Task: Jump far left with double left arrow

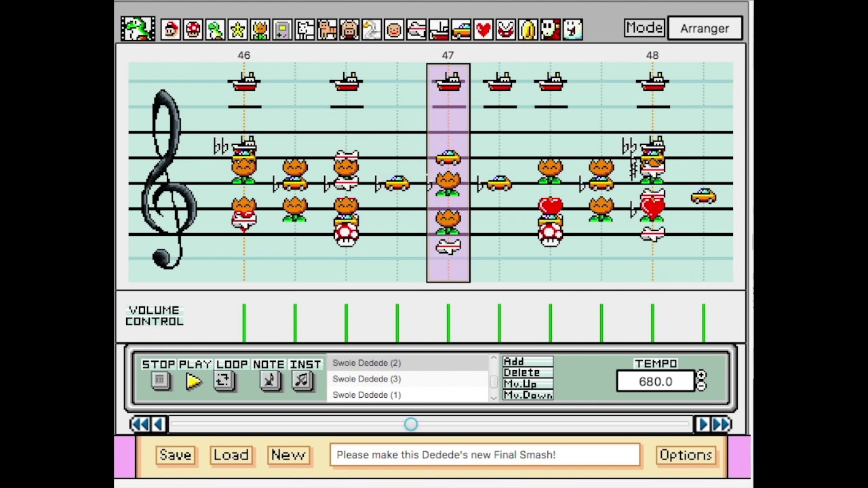Action: pyautogui.click(x=140, y=424)
